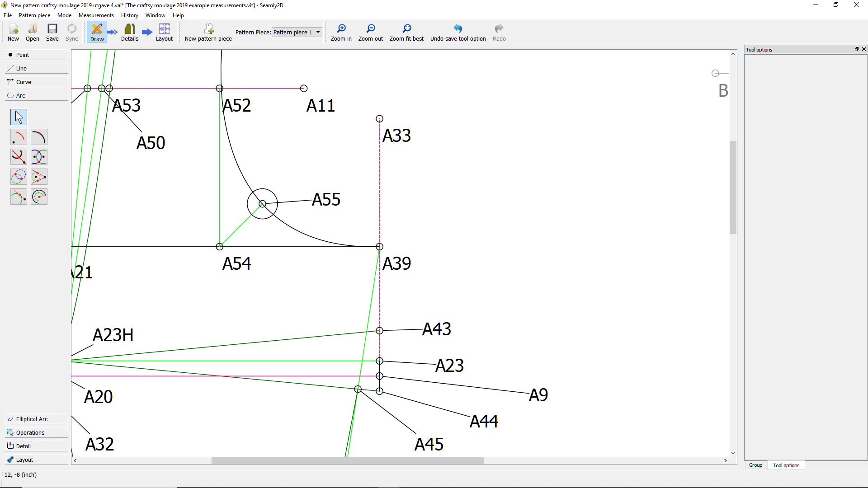Screen dimensions: 868x488
Task: Click the Undo save tool option button
Action: coord(458,33)
